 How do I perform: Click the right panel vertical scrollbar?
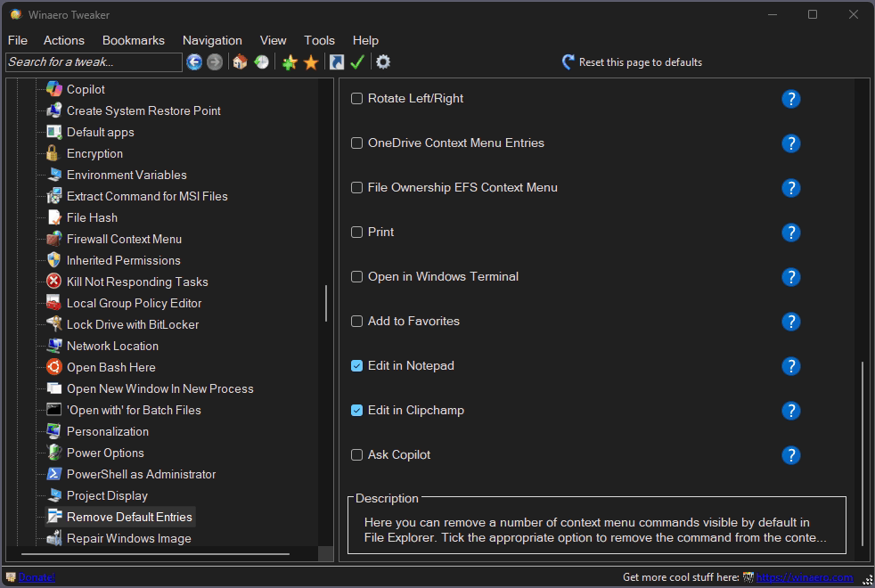(x=862, y=454)
